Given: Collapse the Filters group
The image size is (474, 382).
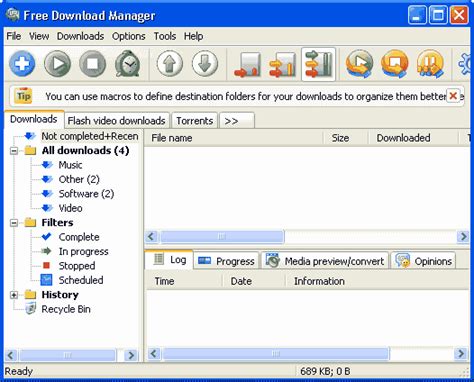Looking at the screenshot, I should click(x=14, y=223).
